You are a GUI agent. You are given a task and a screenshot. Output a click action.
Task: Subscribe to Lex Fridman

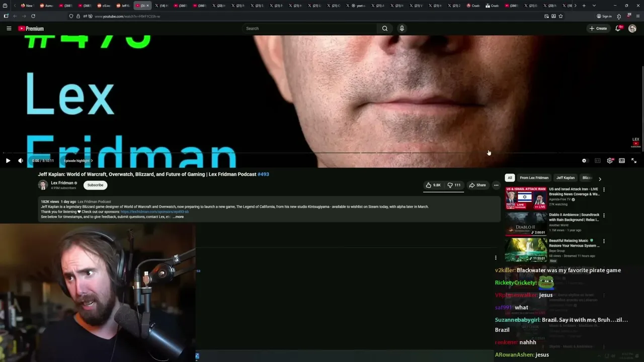[95, 185]
